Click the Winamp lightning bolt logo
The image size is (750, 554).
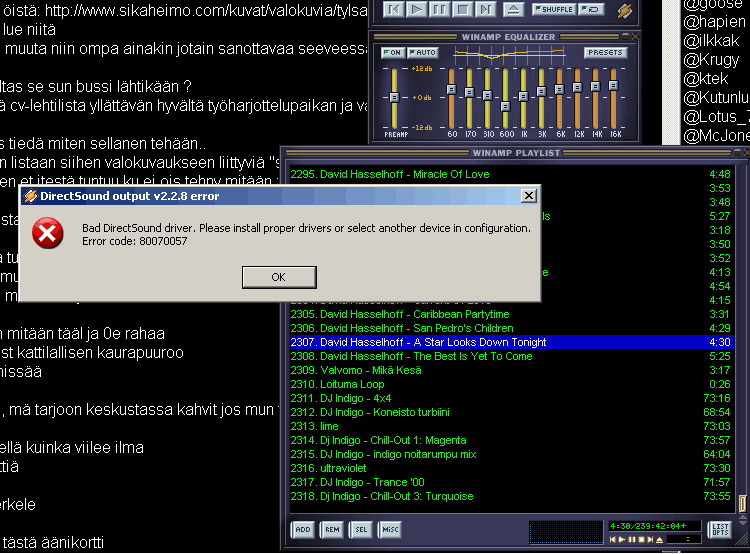[x=624, y=10]
